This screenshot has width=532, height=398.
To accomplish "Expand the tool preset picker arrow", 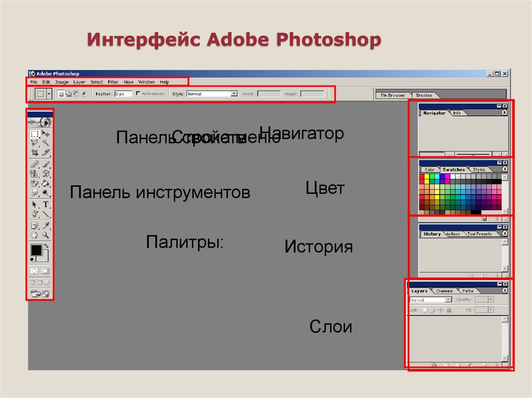I will tap(49, 93).
